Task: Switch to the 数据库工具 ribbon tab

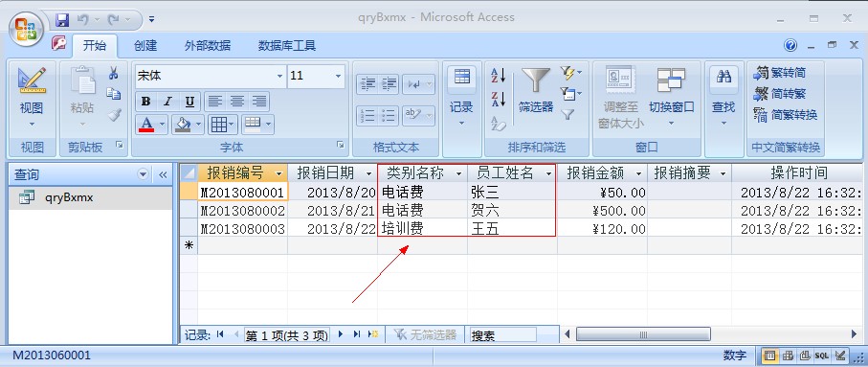Action: pos(287,46)
